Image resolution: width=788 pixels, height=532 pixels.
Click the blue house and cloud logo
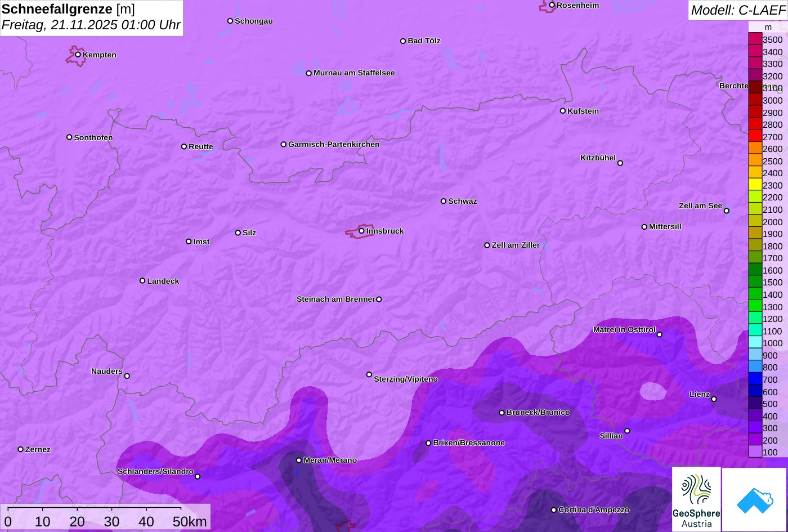pos(754,499)
